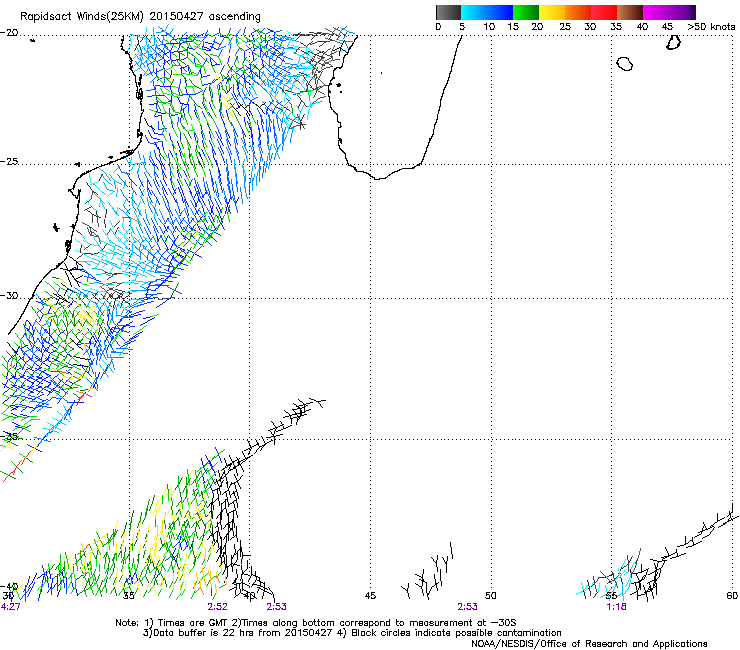The width and height of the screenshot is (740, 650).
Task: Select the purple 1:18 pass time
Action: point(616,607)
